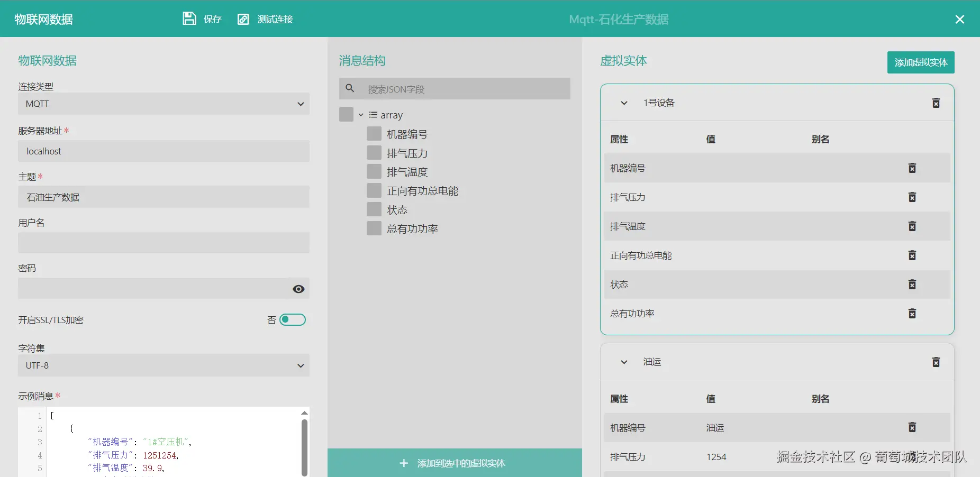Click the 油运 entity title

tap(652, 362)
